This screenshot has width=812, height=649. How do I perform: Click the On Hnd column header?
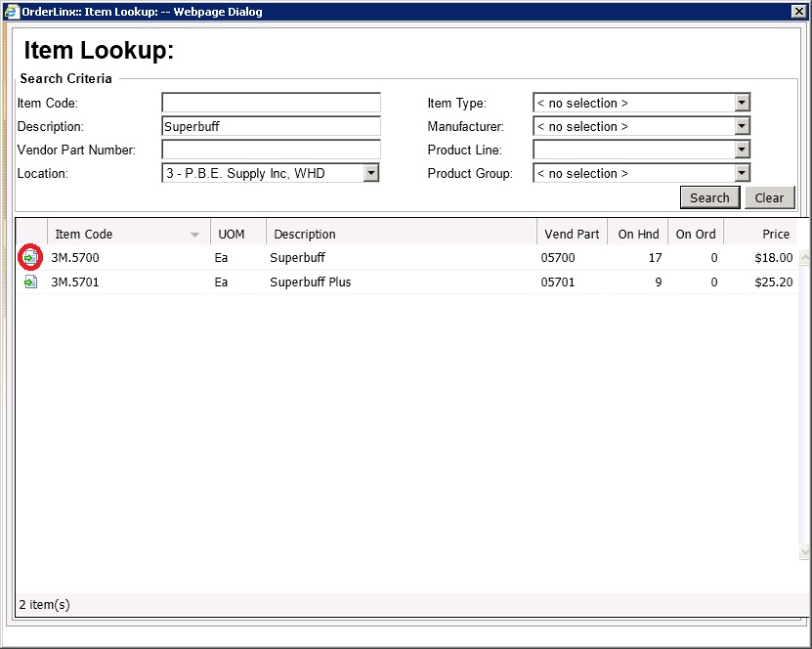638,234
